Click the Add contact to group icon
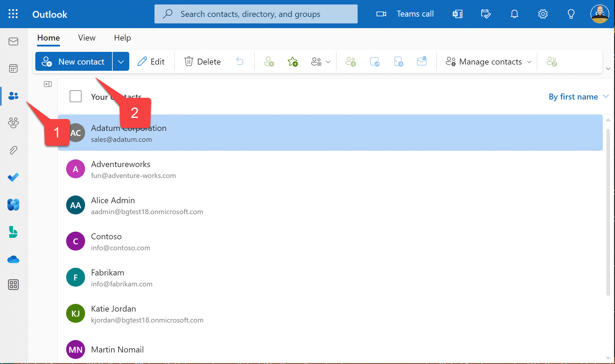 [350, 62]
